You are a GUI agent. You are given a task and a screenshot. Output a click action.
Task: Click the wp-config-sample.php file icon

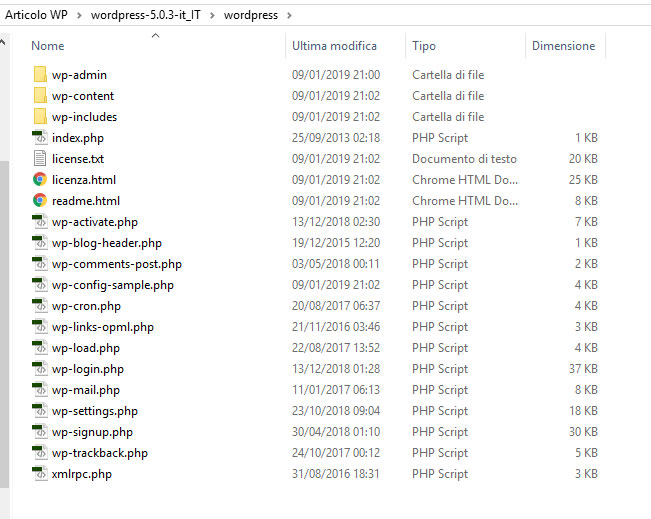pyautogui.click(x=40, y=285)
